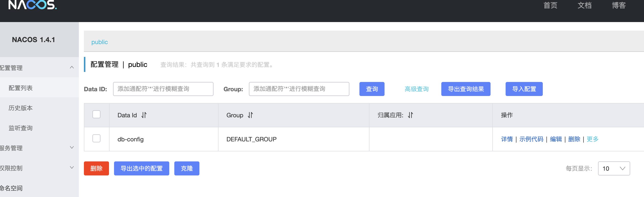Expand the 服务管理 sidebar section
The image size is (644, 197).
click(72, 148)
